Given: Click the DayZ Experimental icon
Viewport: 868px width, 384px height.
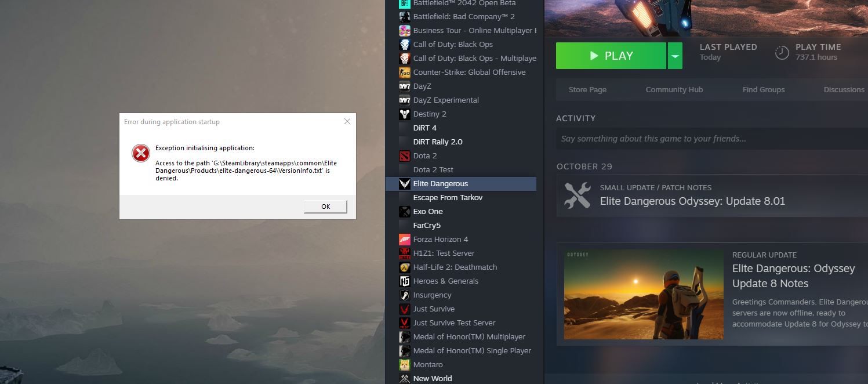Looking at the screenshot, I should pos(405,100).
